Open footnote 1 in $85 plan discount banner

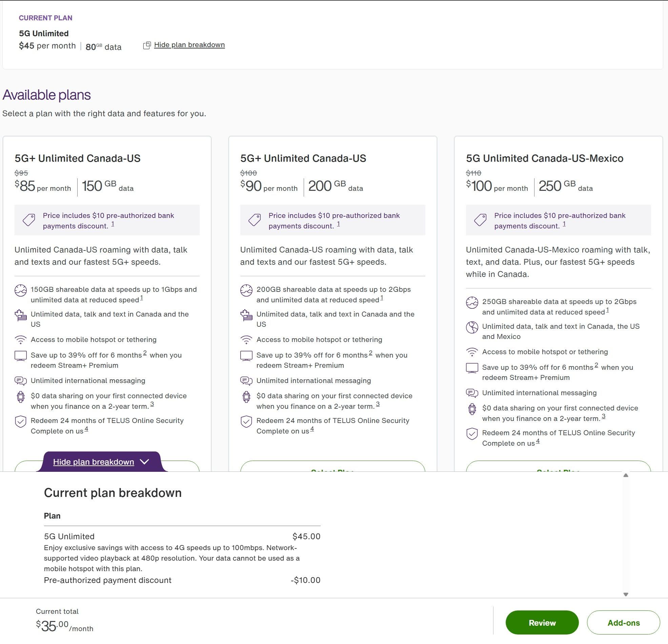pos(113,224)
